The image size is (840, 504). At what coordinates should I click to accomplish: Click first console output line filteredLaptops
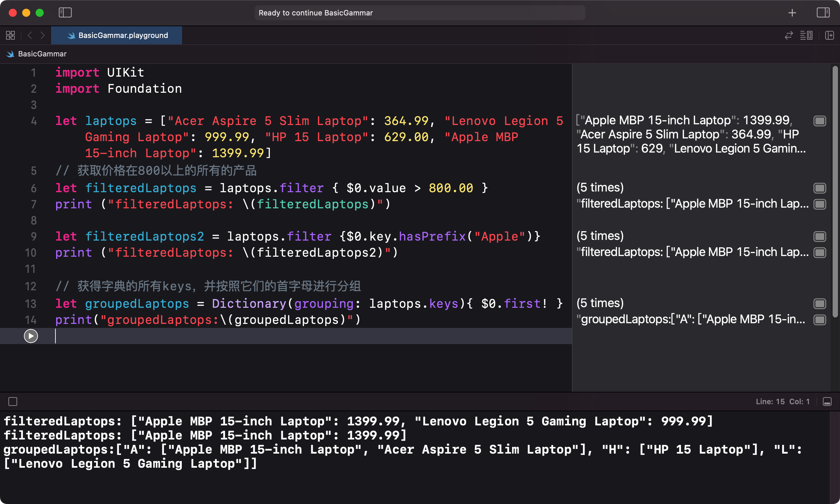[x=358, y=421]
